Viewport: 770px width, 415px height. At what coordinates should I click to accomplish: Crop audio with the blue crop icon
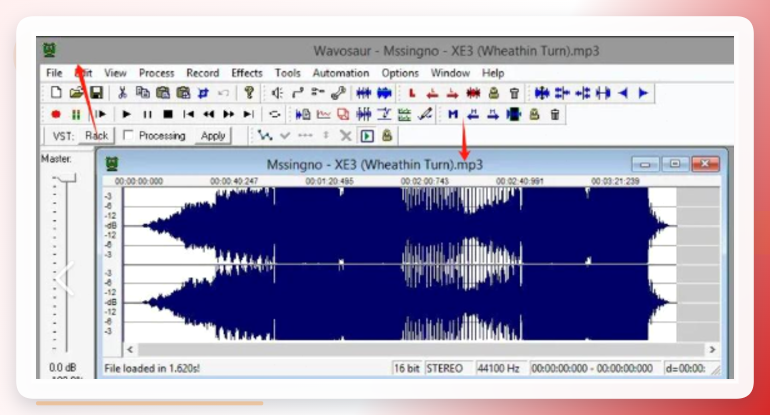pyautogui.click(x=203, y=93)
